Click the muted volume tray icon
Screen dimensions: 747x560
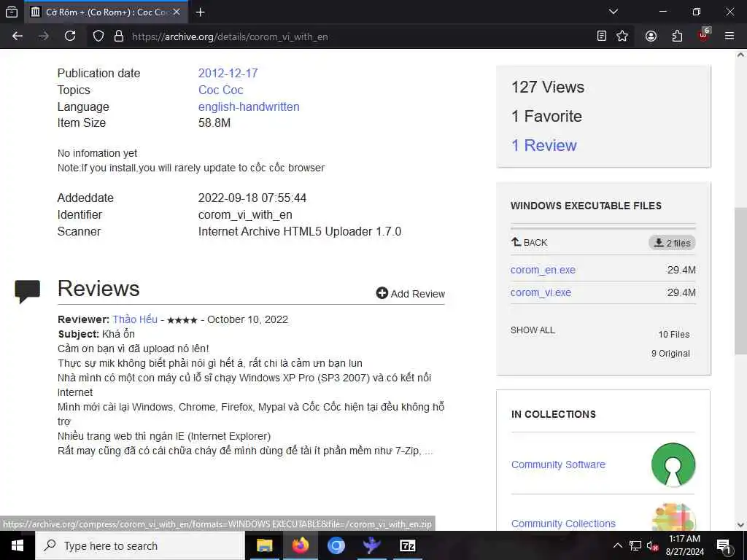coord(653,545)
